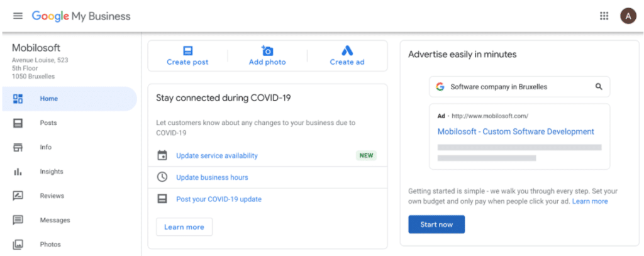644x256 pixels.
Task: Click Learn more button in COVID-19 card
Action: tap(184, 227)
